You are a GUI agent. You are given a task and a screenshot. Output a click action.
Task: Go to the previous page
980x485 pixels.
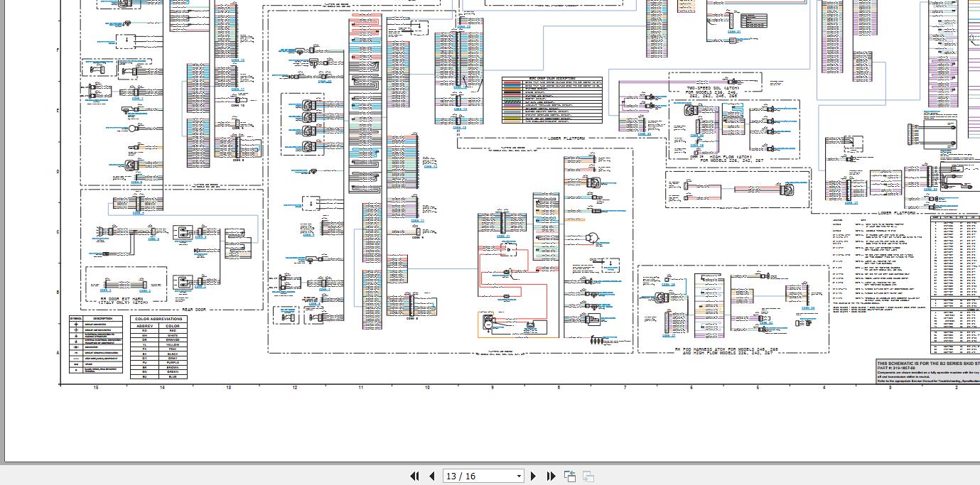[x=431, y=476]
